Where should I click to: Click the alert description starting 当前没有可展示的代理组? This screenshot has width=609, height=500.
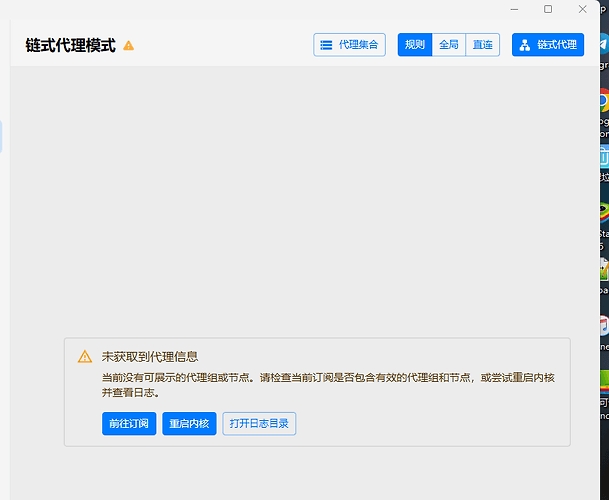(x=328, y=385)
